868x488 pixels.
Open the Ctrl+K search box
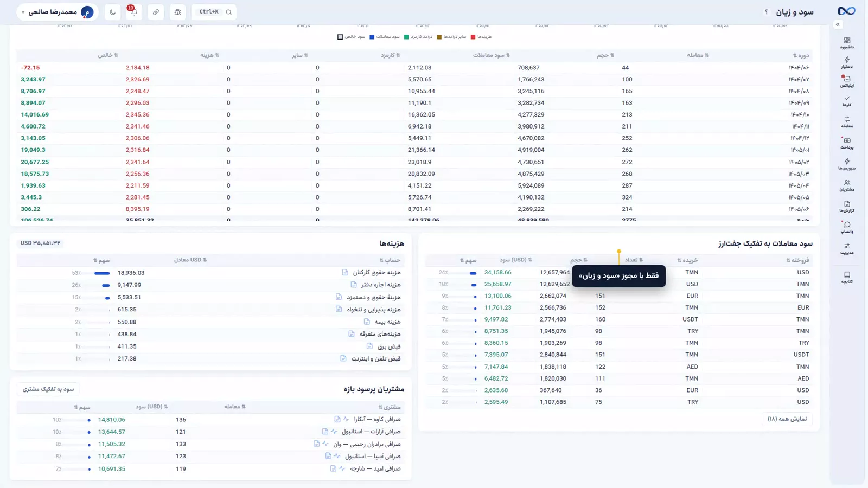pos(214,12)
